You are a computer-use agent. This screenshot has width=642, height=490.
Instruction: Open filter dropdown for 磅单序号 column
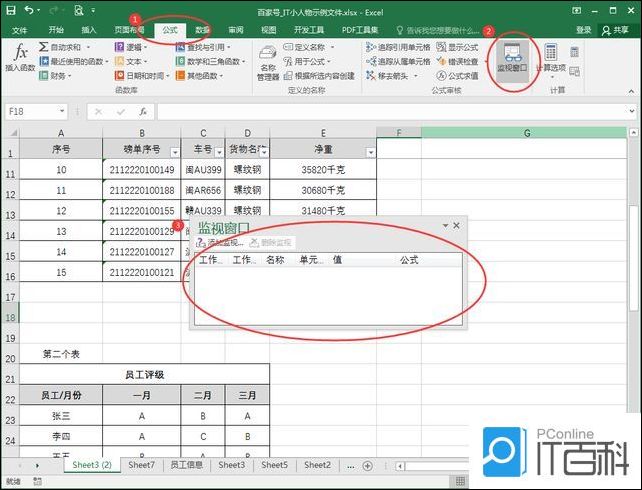click(x=175, y=153)
